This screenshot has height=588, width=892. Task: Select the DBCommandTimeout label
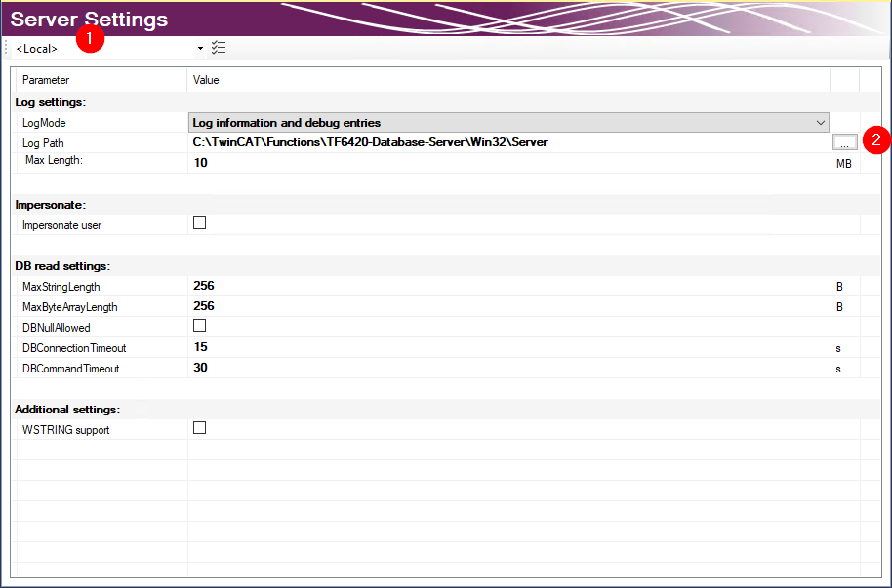click(70, 369)
